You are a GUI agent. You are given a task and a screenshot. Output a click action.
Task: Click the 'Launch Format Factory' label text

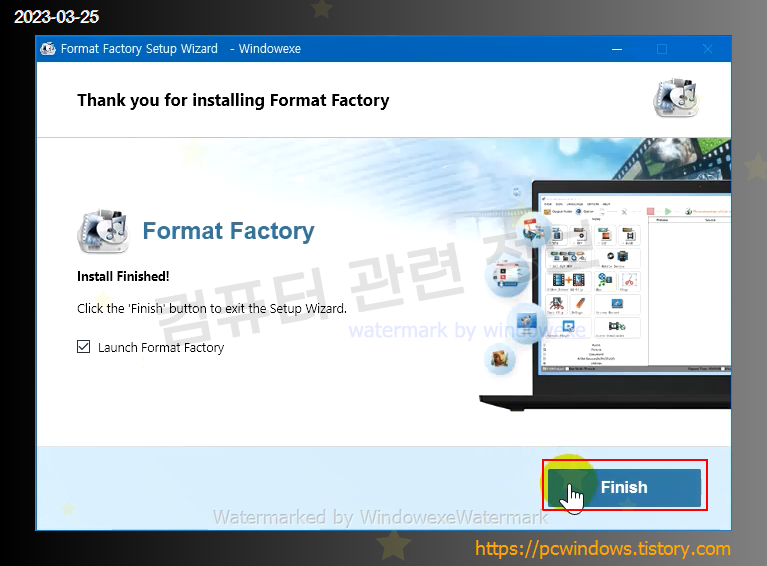[161, 347]
